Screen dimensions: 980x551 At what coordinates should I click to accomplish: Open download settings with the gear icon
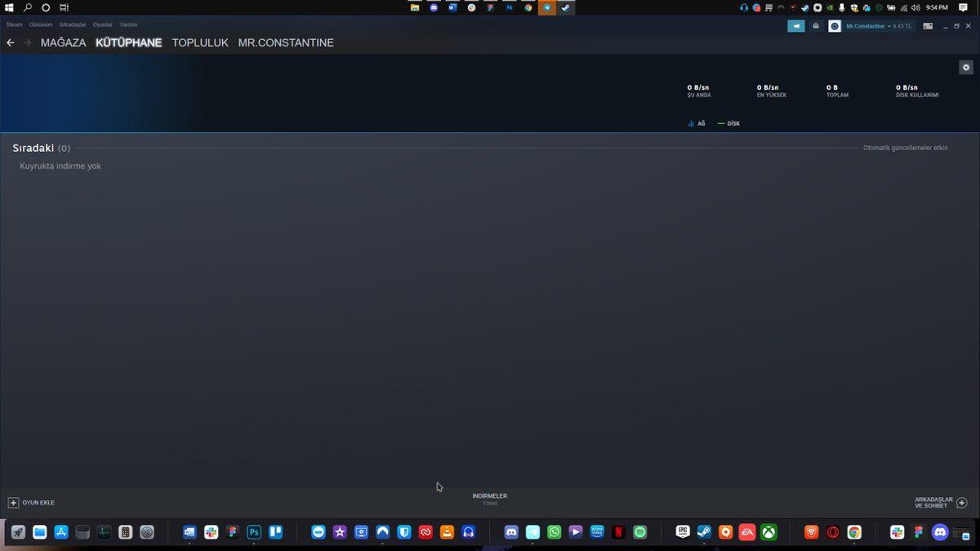[966, 67]
